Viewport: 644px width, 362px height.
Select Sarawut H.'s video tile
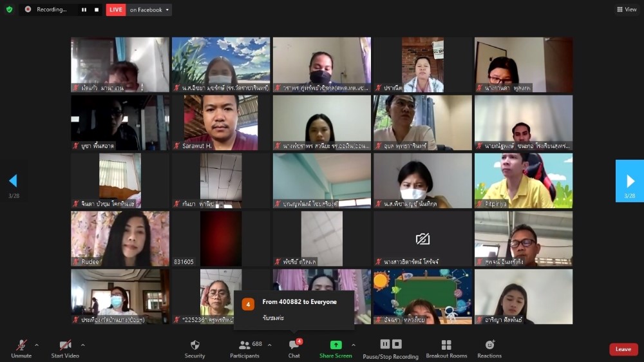click(x=220, y=122)
